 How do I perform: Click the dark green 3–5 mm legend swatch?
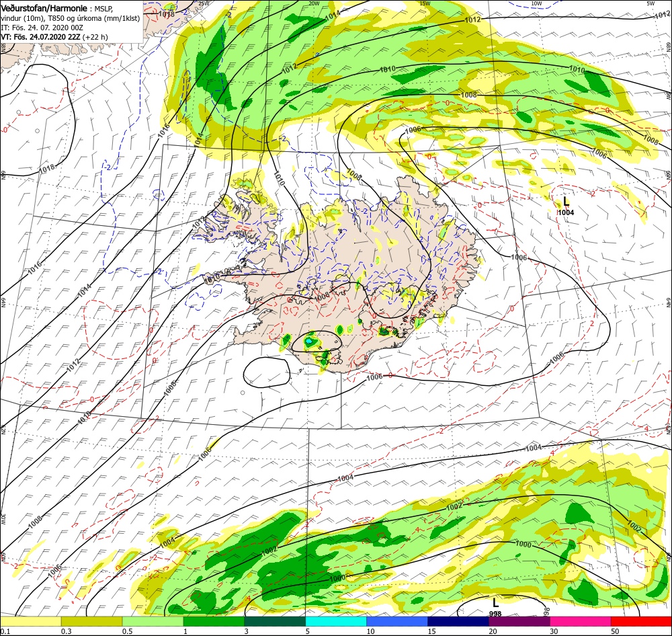point(275,621)
